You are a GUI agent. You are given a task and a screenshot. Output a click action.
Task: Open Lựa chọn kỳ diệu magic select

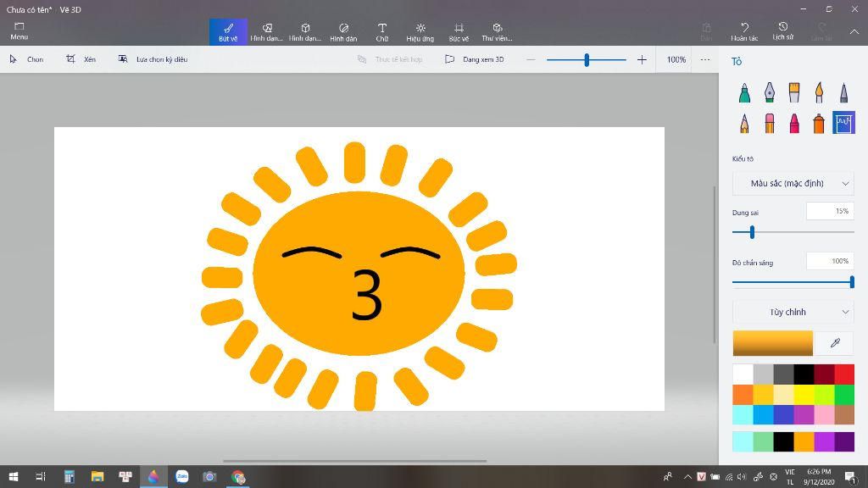[153, 59]
